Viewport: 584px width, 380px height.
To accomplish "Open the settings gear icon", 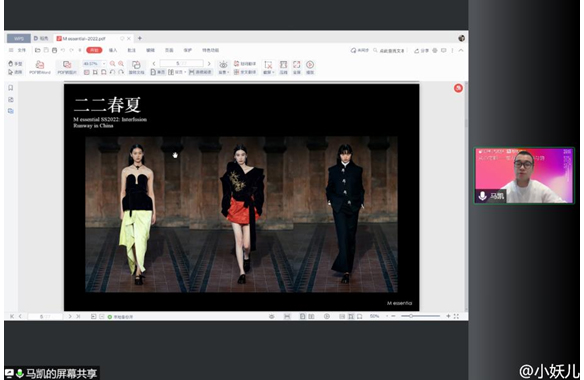I will (435, 50).
